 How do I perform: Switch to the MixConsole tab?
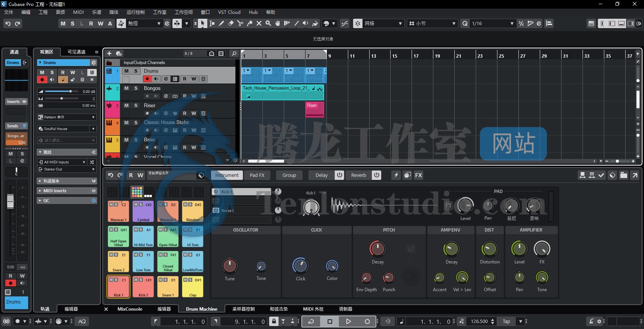tap(130, 309)
